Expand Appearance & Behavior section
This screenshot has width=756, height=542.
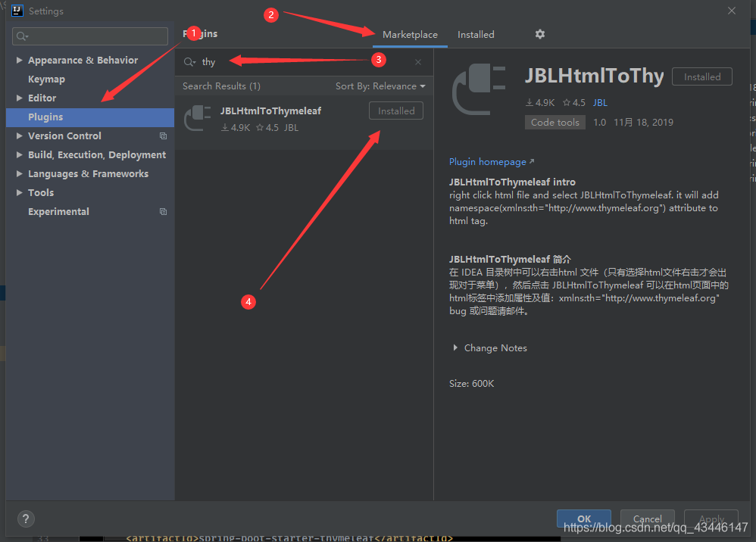19,61
